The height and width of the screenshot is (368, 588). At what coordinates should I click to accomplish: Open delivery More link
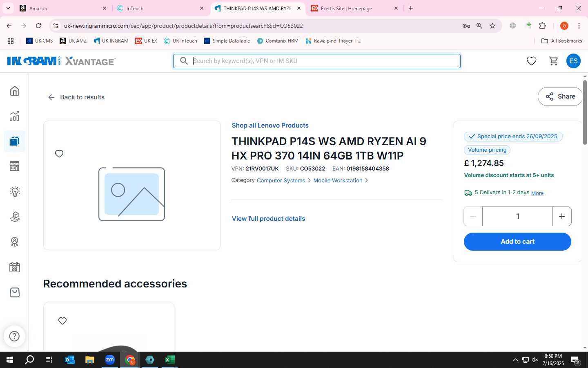[537, 193]
